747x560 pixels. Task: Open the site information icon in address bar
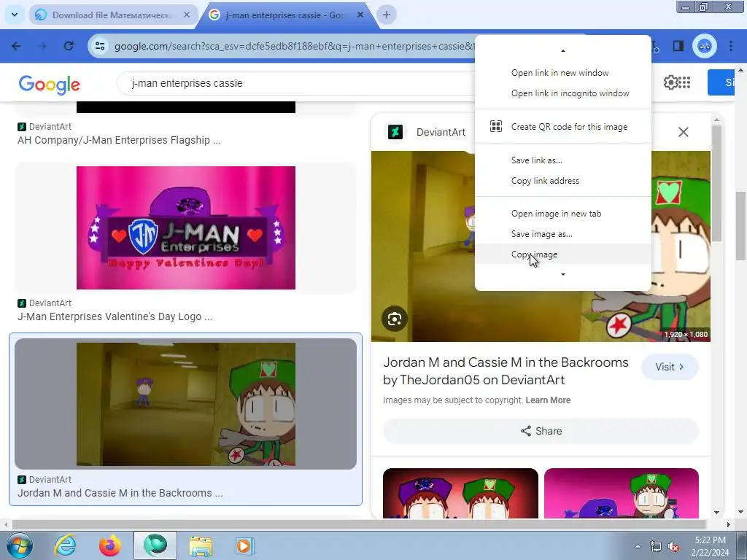click(100, 46)
